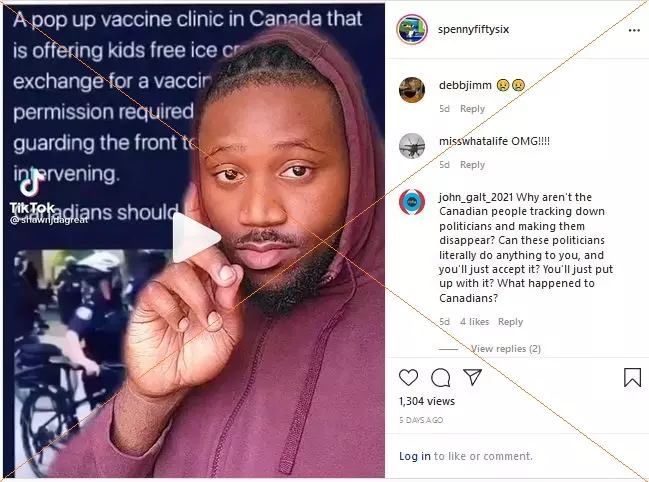Open misswhatalife's avatar
649x482 pixels.
click(412, 146)
